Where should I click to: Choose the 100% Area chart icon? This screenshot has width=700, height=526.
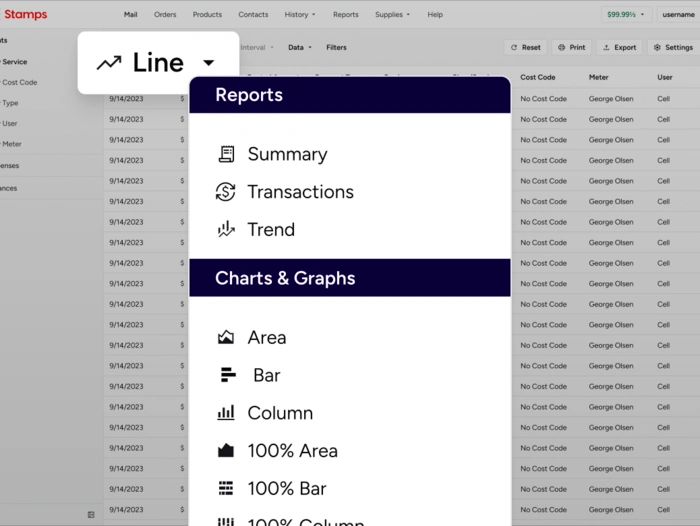[x=226, y=451]
